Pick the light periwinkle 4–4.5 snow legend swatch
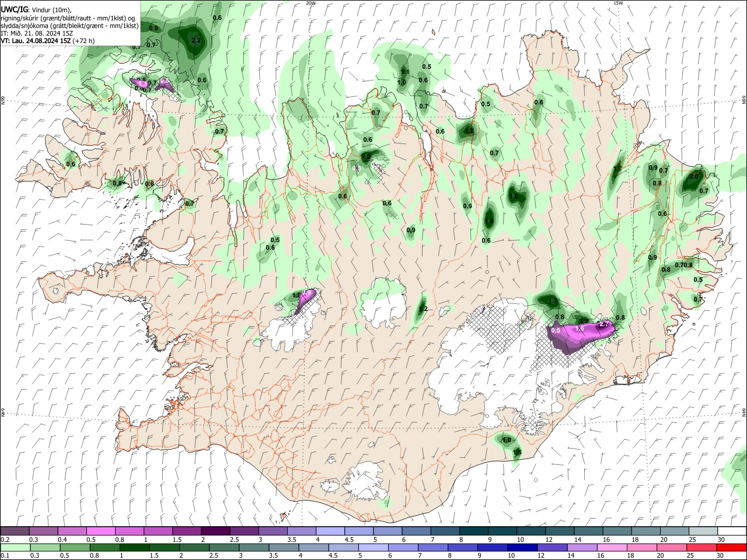The image size is (747, 560). click(329, 531)
